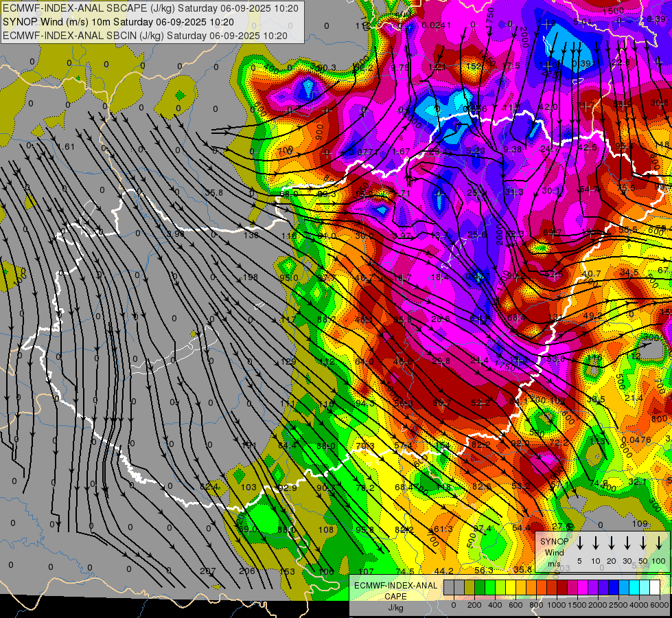Click the 2500 tick label on the color scale
The height and width of the screenshot is (618, 672).
click(618, 605)
